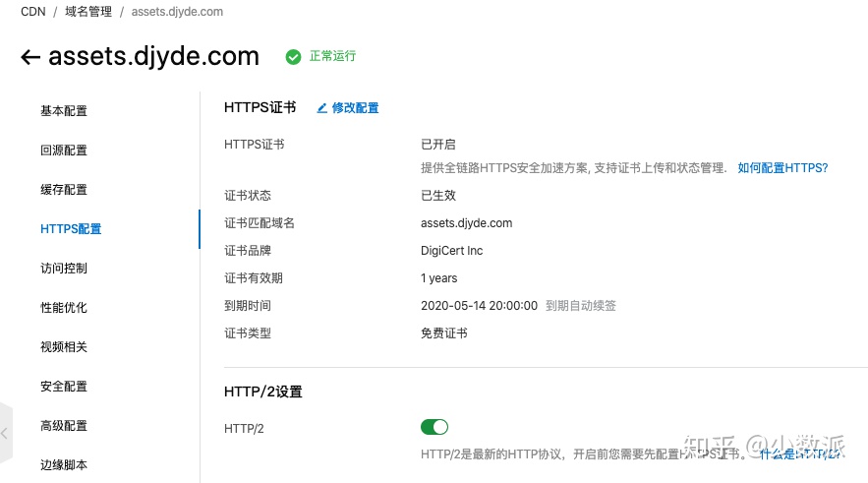
Task: Click the back arrow beside assets.djyde.com
Action: 30,57
